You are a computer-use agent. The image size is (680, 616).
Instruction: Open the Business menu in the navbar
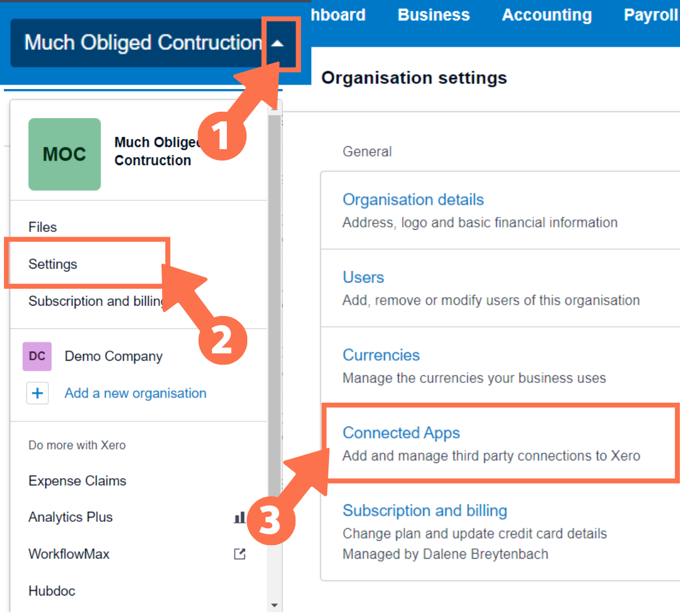coord(433,15)
